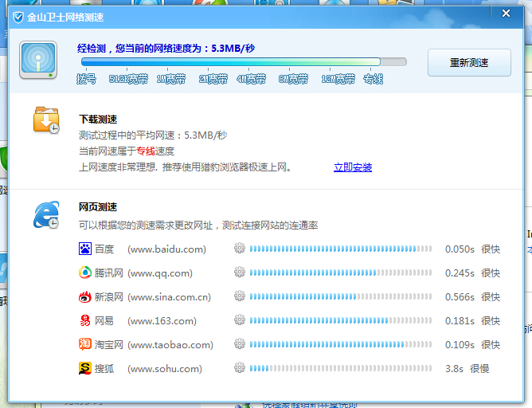This screenshot has width=532, height=408.
Task: Click the settings gear for 腾讯网 row
Action: point(240,273)
